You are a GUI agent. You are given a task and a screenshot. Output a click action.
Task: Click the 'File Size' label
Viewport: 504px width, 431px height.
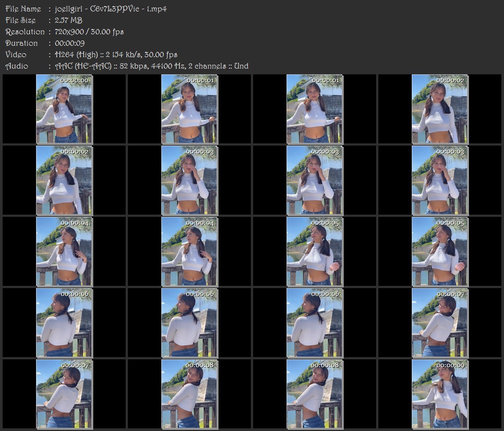(21, 20)
